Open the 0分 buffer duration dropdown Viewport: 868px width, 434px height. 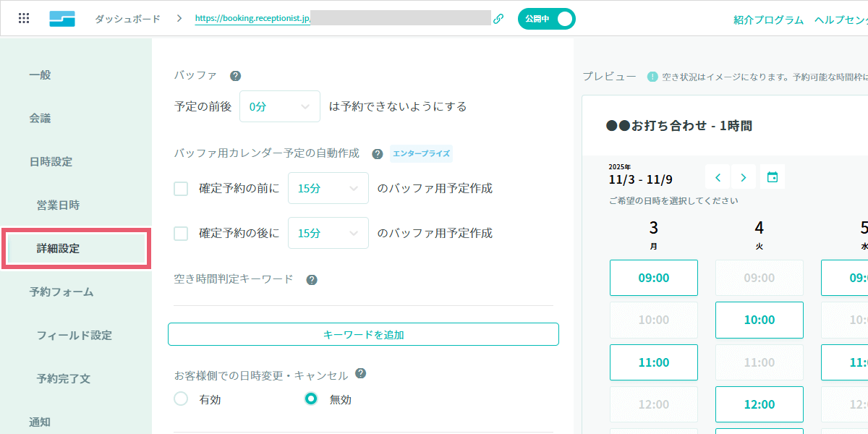click(x=280, y=106)
